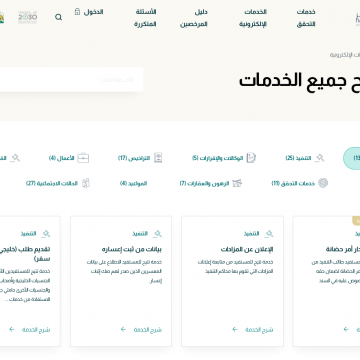Viewport: 360px width, 360px height.
Task: Click التنفيذ tag icon on الإعلان عن المزادات card
Action: [x=269, y=234]
